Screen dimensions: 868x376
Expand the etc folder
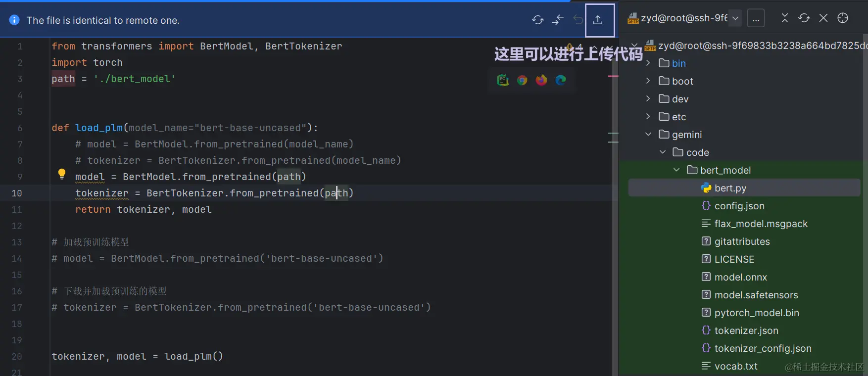(x=648, y=117)
